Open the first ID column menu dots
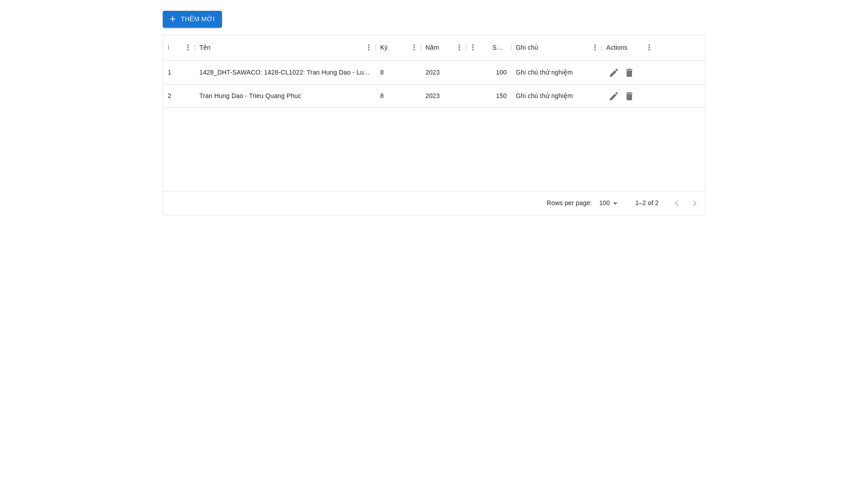Screen dimensions: 868x488 tap(188, 47)
